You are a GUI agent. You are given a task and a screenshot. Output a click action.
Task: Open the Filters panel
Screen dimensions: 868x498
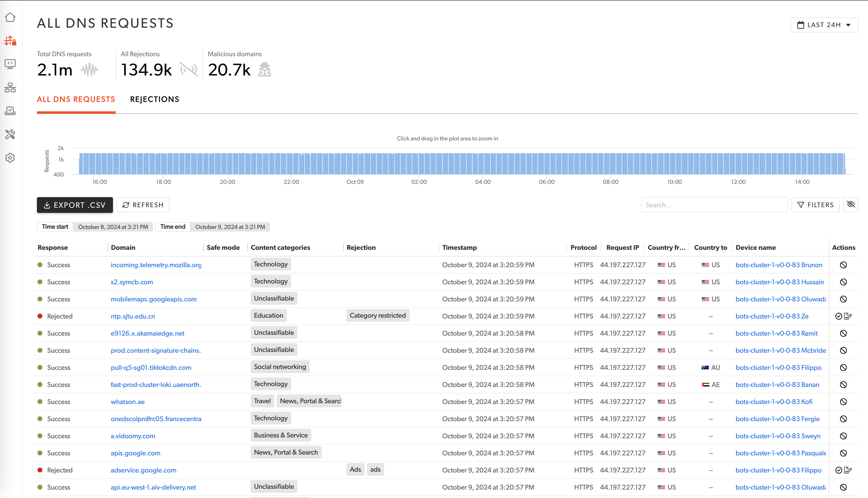815,205
